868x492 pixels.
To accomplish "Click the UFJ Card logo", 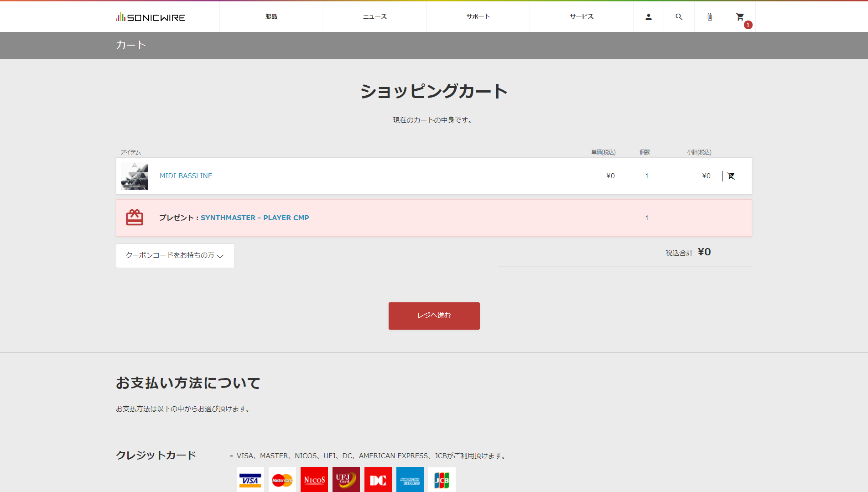I will (346, 480).
